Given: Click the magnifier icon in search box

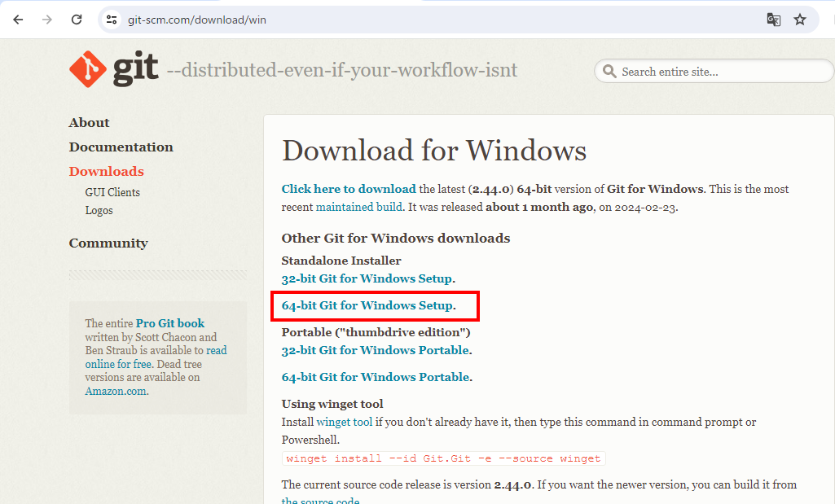Looking at the screenshot, I should point(609,72).
